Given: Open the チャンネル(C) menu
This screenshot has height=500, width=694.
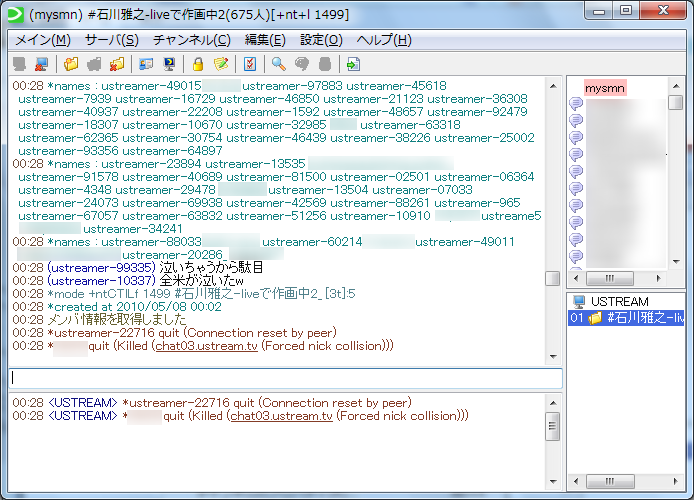Looking at the screenshot, I should tap(191, 40).
